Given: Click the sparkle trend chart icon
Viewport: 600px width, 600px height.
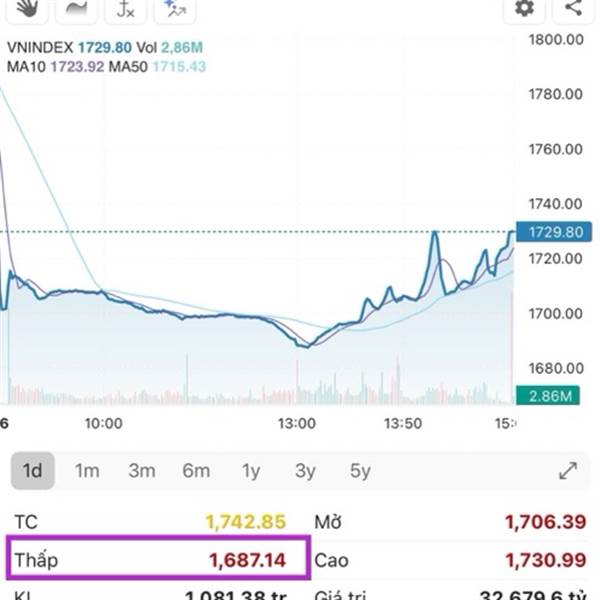Looking at the screenshot, I should click(x=175, y=9).
